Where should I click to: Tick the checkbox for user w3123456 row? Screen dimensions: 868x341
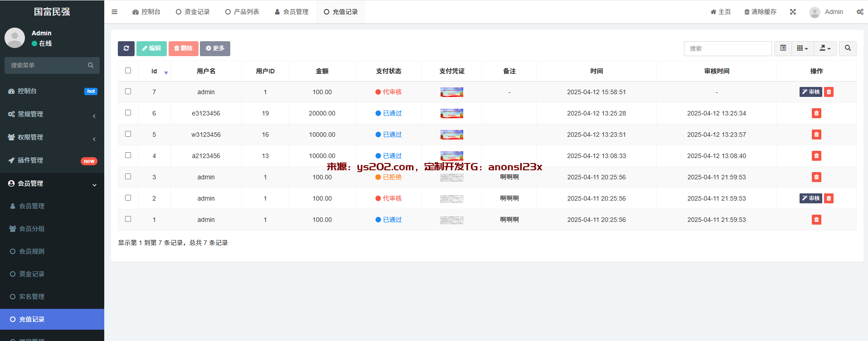(128, 134)
